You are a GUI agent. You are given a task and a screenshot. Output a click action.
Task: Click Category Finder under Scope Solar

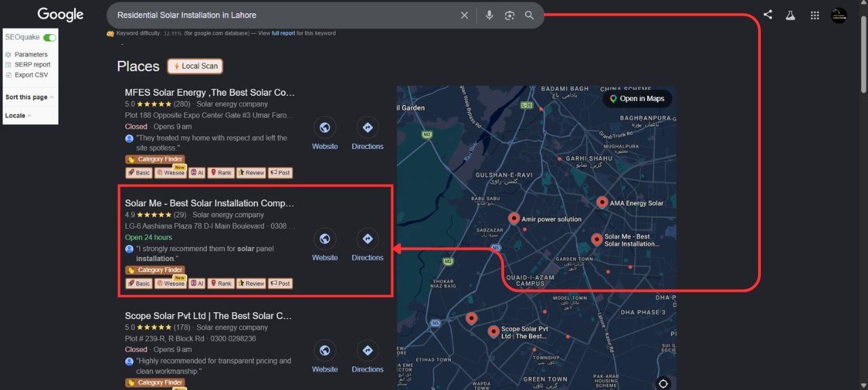pyautogui.click(x=154, y=383)
